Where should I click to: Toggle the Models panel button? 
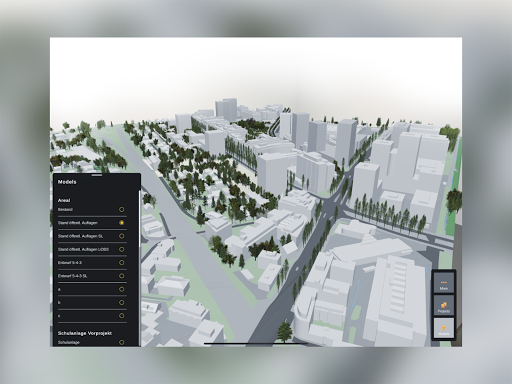pos(444,328)
